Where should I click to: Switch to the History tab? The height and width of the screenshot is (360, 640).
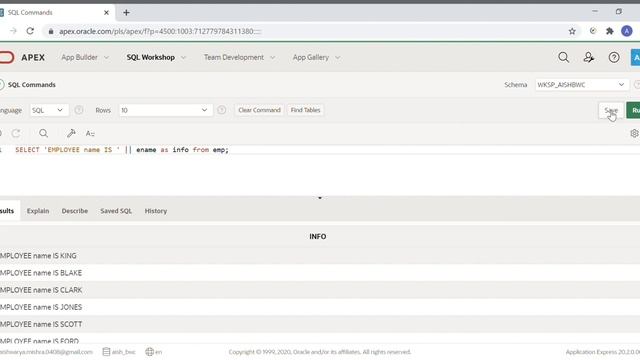(156, 211)
